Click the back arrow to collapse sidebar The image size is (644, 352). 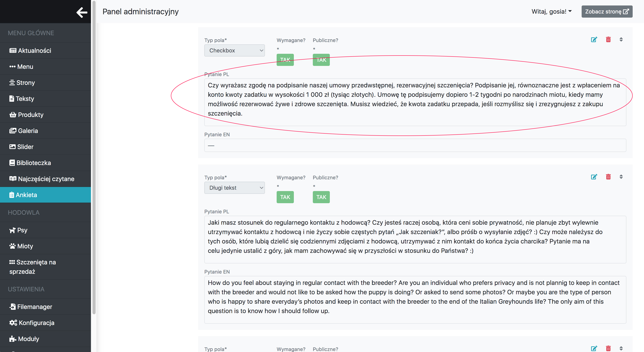pos(82,12)
